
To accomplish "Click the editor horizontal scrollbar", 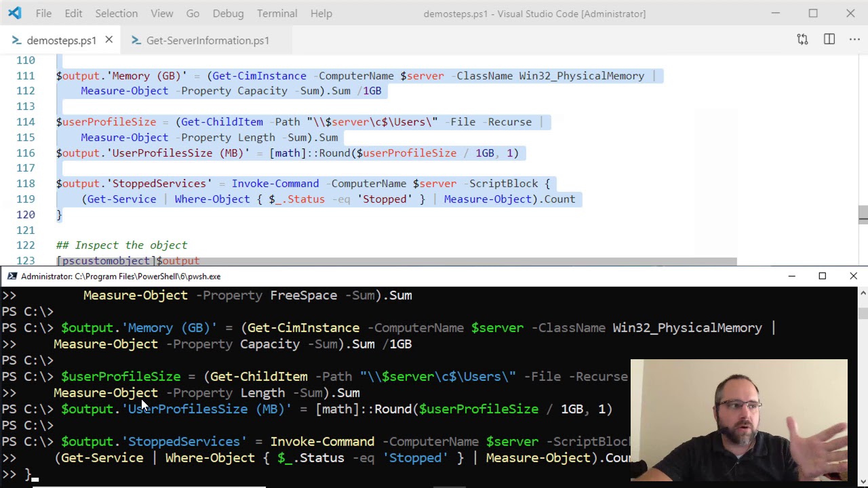I will tap(397, 262).
